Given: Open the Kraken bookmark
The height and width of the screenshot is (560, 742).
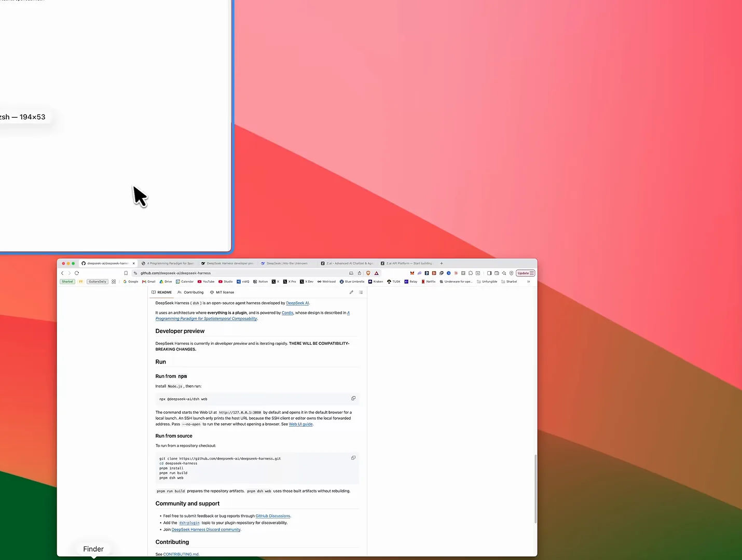Looking at the screenshot, I should [376, 282].
